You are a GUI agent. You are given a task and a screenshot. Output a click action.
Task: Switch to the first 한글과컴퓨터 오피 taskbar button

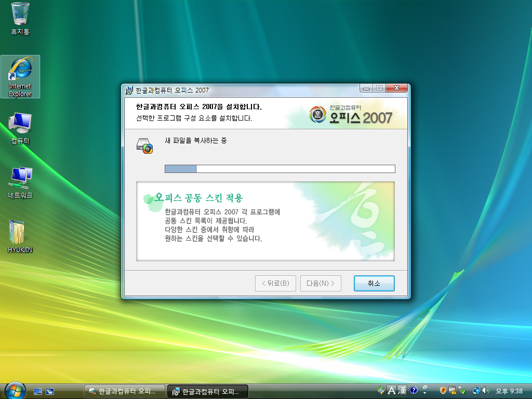pyautogui.click(x=124, y=392)
